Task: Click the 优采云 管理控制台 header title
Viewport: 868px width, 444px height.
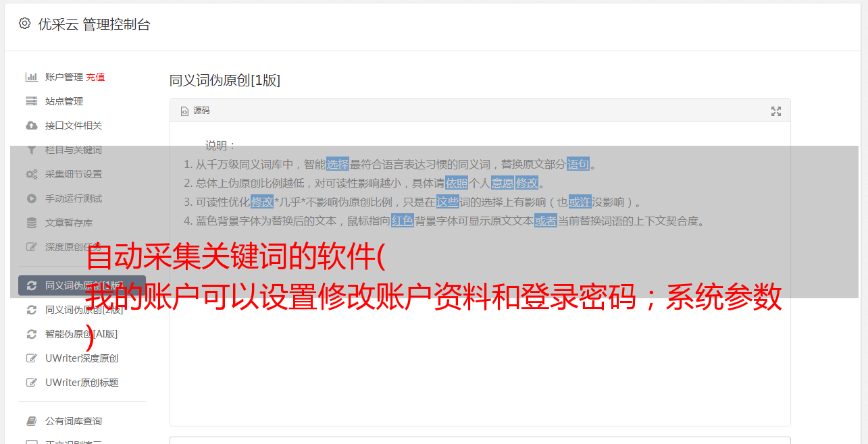Action: coord(94,24)
